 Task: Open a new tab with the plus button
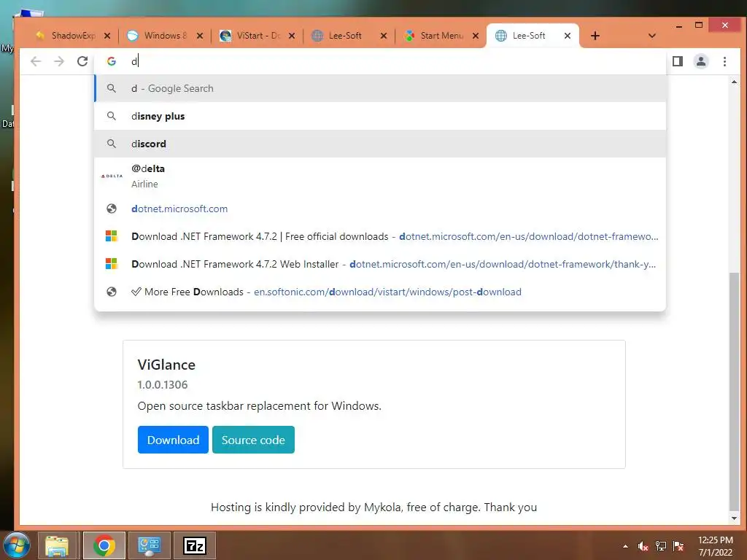(x=595, y=36)
